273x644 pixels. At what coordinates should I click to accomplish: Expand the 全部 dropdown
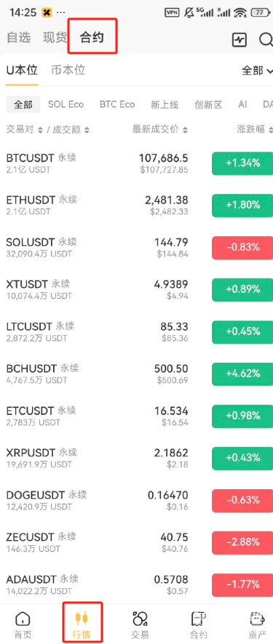pyautogui.click(x=258, y=71)
